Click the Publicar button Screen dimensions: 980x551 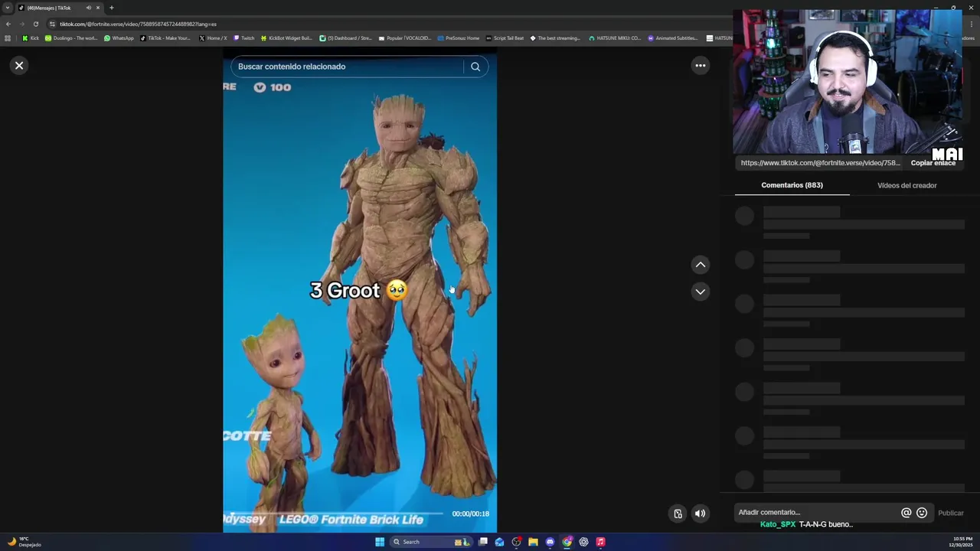pyautogui.click(x=951, y=513)
